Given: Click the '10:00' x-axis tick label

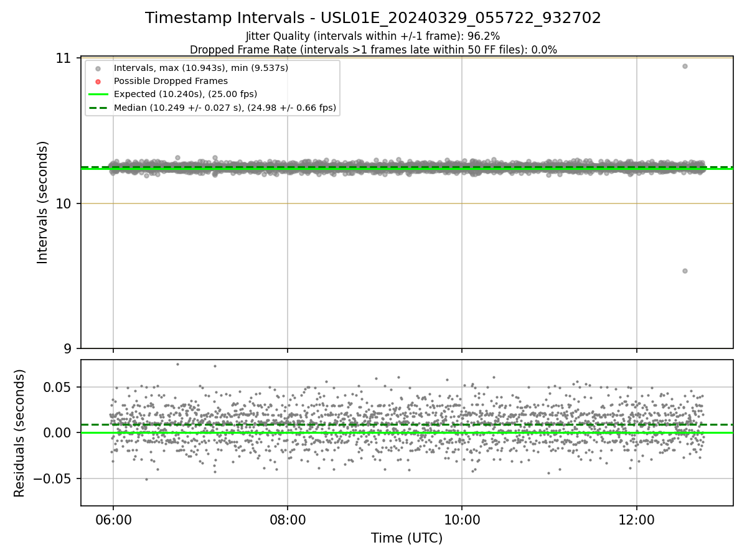Looking at the screenshot, I should point(461,520).
